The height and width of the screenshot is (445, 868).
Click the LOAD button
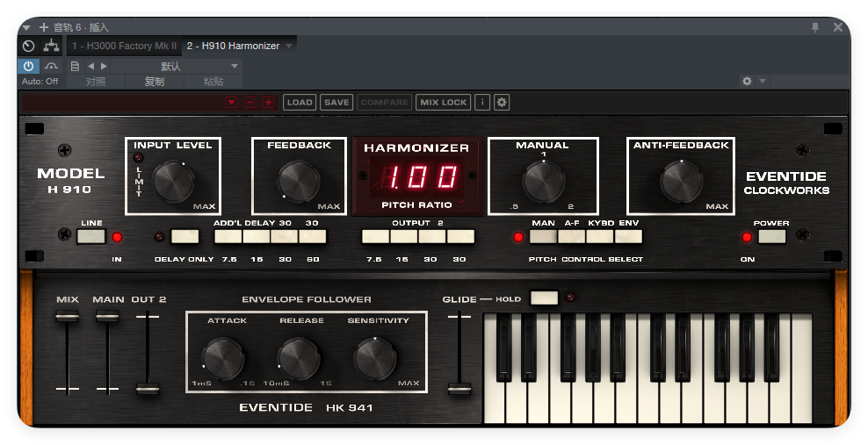[300, 103]
